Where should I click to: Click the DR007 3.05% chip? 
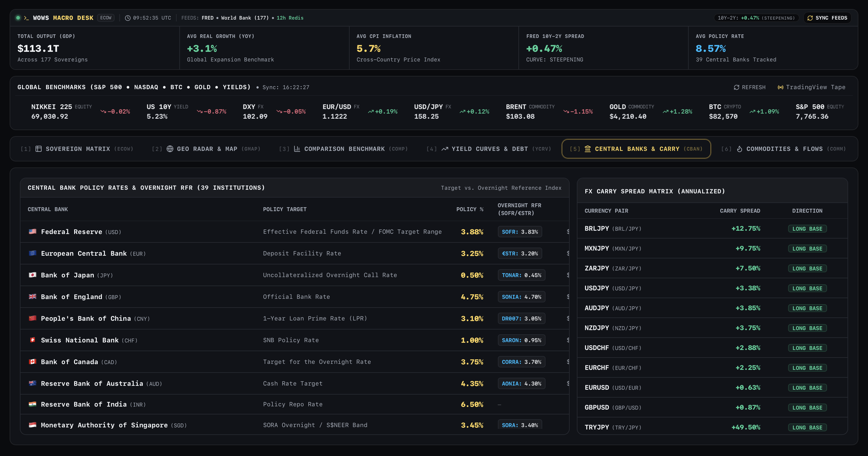point(522,319)
